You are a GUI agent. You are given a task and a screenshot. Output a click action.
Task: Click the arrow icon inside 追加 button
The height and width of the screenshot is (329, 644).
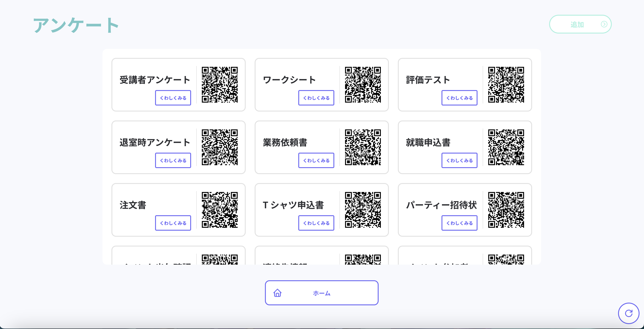tap(604, 24)
